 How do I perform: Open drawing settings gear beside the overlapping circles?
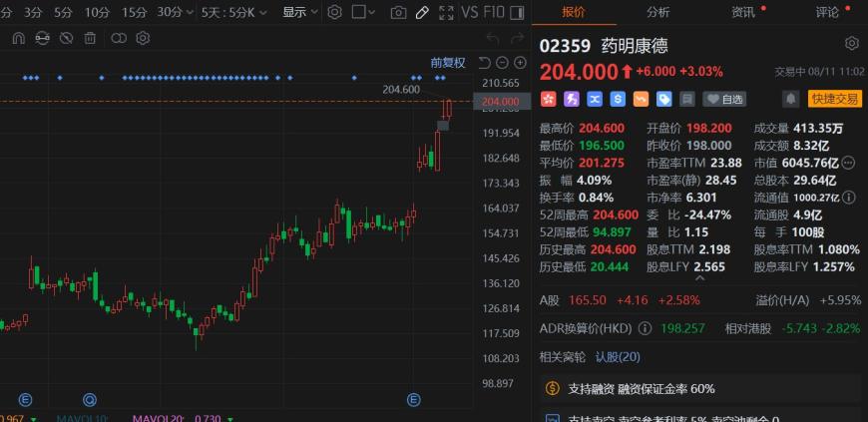143,38
